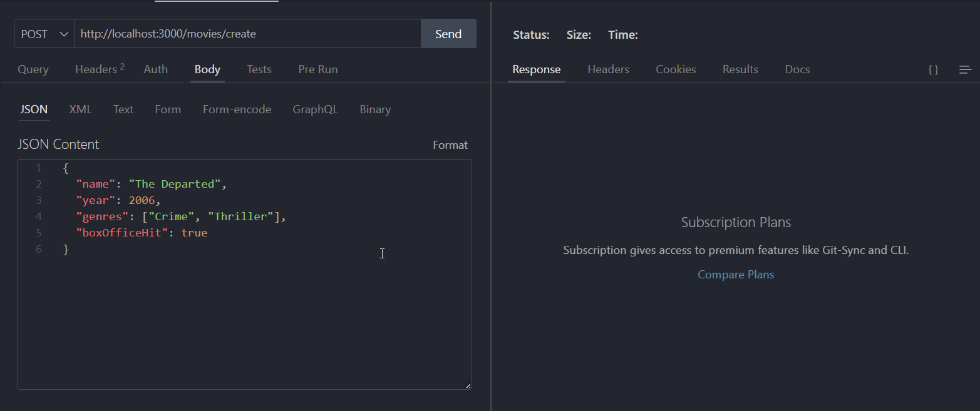Switch to the Cookies response tab
This screenshot has height=411, width=980.
(676, 69)
